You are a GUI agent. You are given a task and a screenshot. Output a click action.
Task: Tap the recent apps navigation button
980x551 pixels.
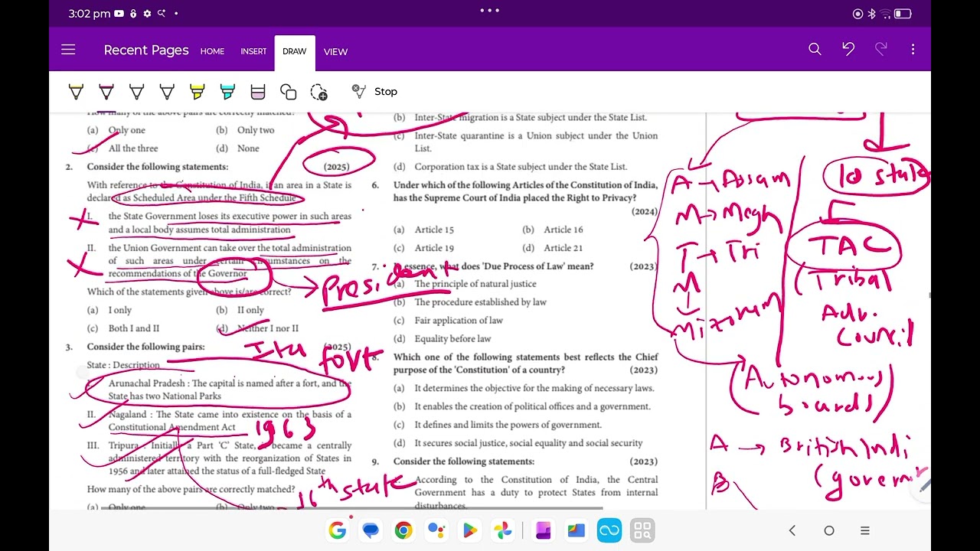coord(865,530)
